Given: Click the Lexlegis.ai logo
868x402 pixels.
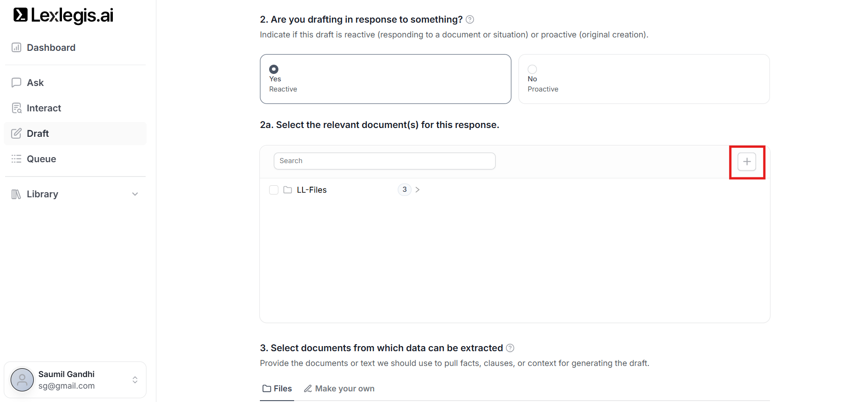Looking at the screenshot, I should tap(63, 15).
